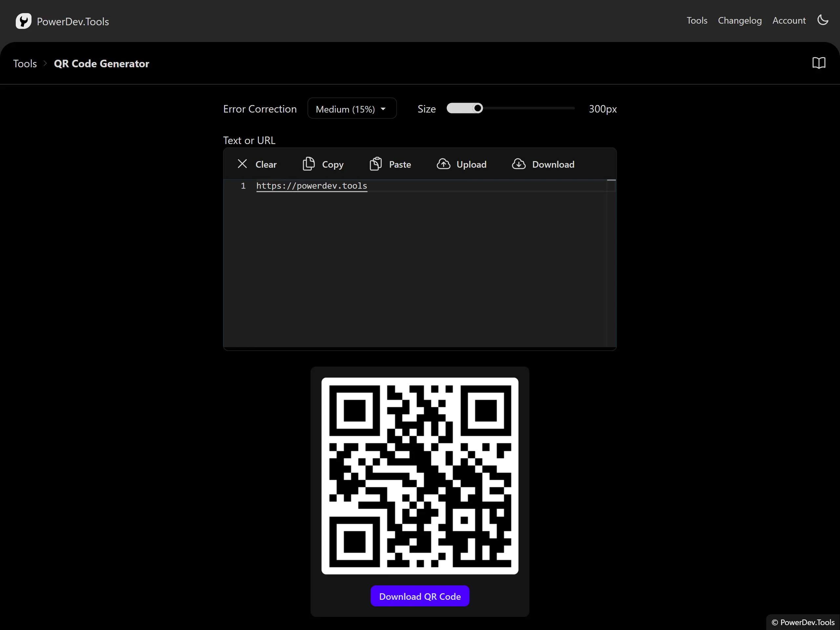This screenshot has width=840, height=630.
Task: Open Changelog page
Action: (739, 20)
